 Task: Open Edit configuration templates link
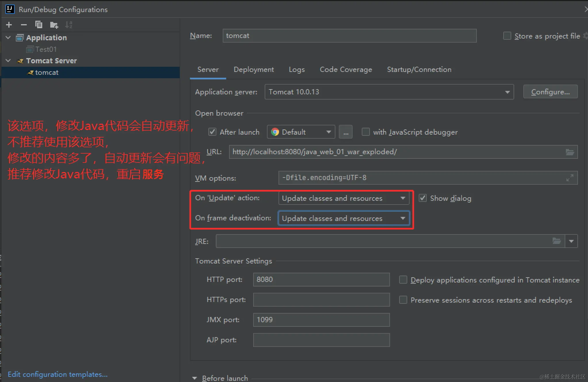tap(57, 374)
